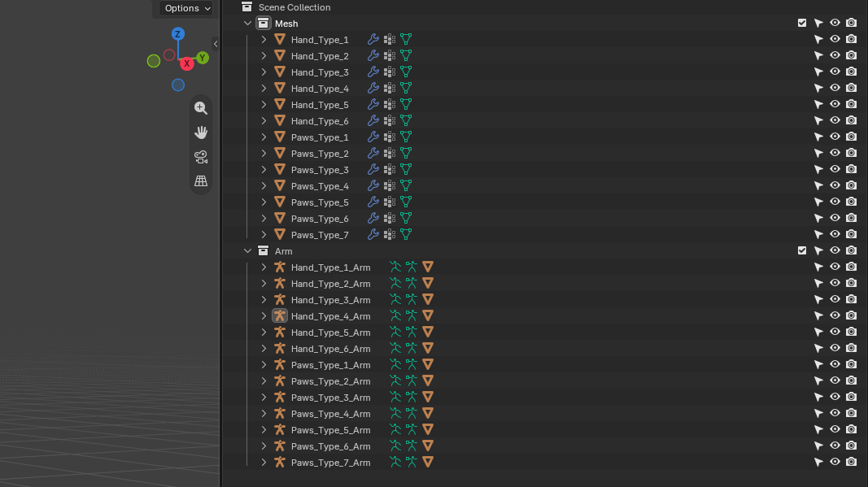Click the blue Z axis on gizmo
This screenshot has width=868, height=487.
(177, 34)
